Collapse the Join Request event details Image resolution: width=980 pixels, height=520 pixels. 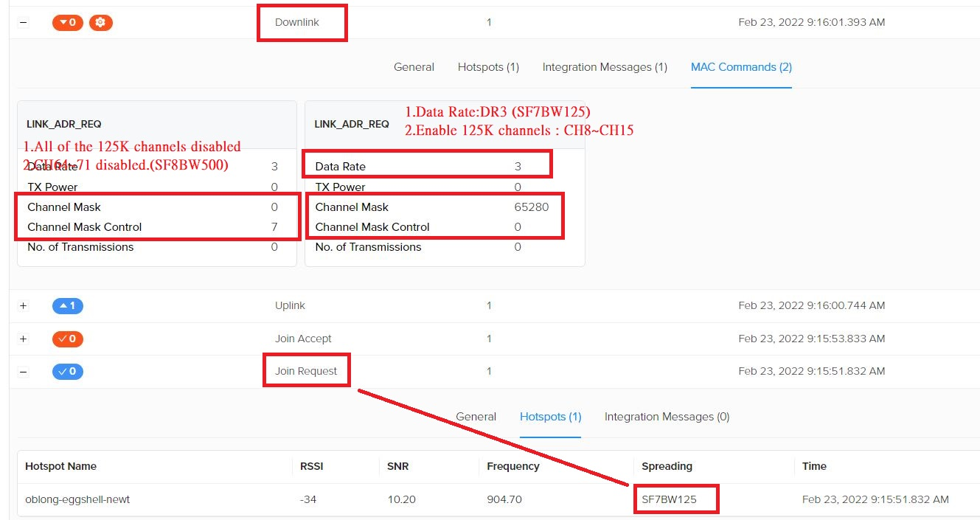pos(22,371)
